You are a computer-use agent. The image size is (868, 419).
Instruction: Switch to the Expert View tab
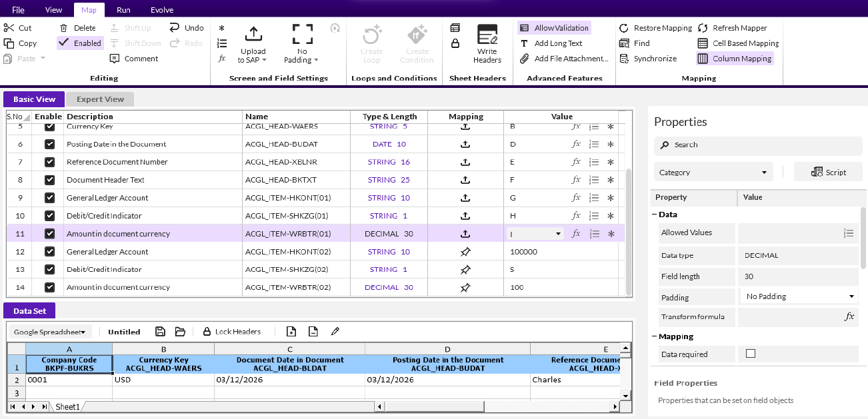[100, 99]
